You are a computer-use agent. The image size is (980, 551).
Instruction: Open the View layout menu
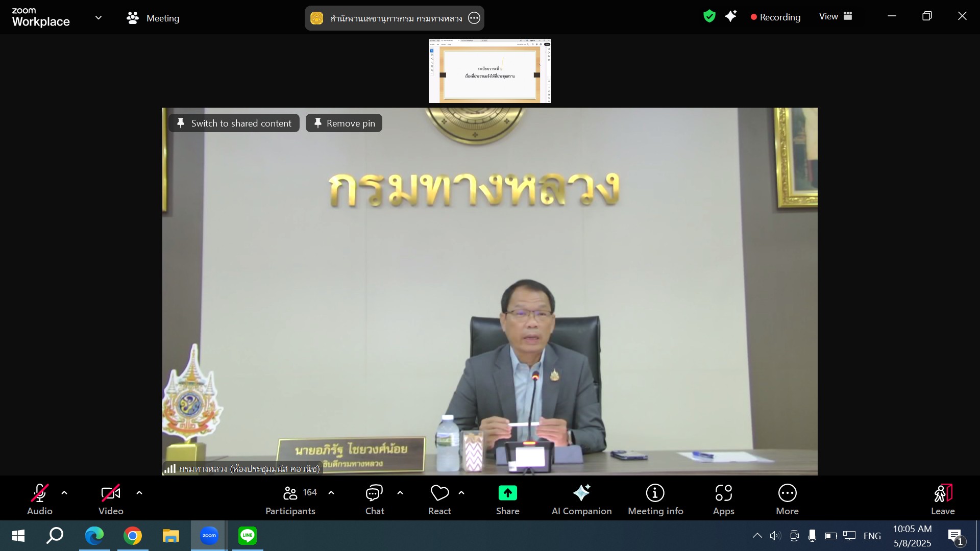coord(836,16)
